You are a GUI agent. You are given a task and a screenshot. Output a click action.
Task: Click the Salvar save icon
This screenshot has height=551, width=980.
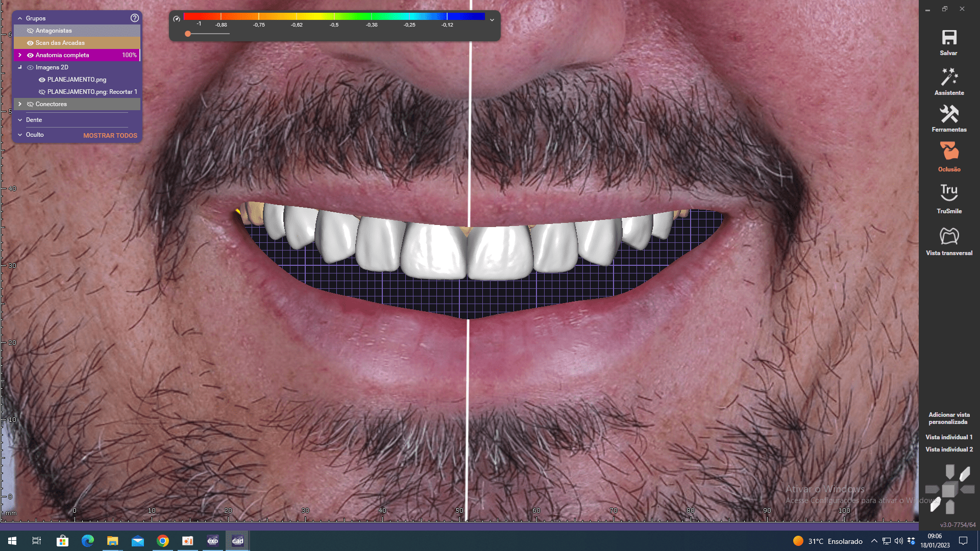949,38
